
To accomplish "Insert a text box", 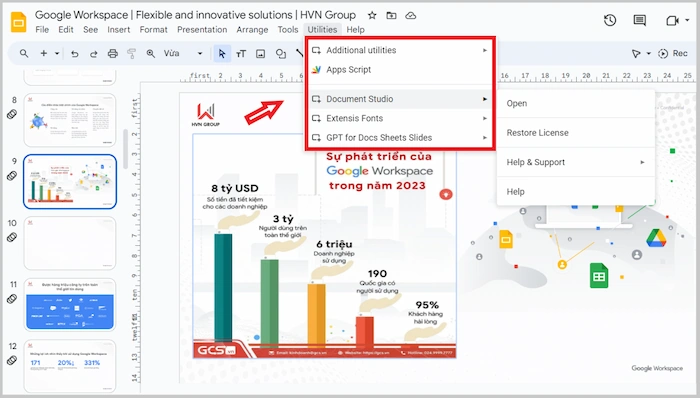I will [x=241, y=54].
